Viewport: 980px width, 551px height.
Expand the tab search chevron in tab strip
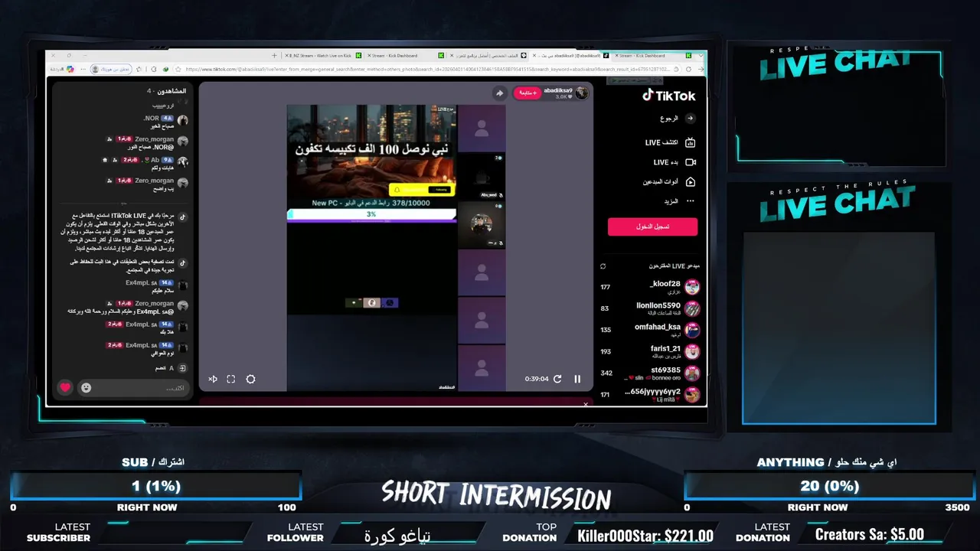coord(700,55)
